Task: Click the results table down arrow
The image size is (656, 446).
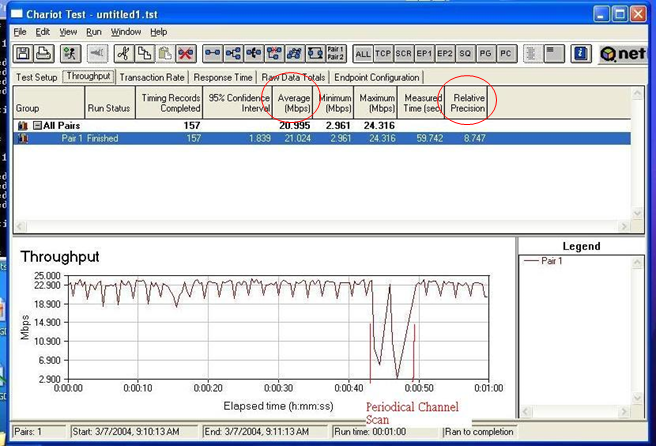Action: coord(637,213)
